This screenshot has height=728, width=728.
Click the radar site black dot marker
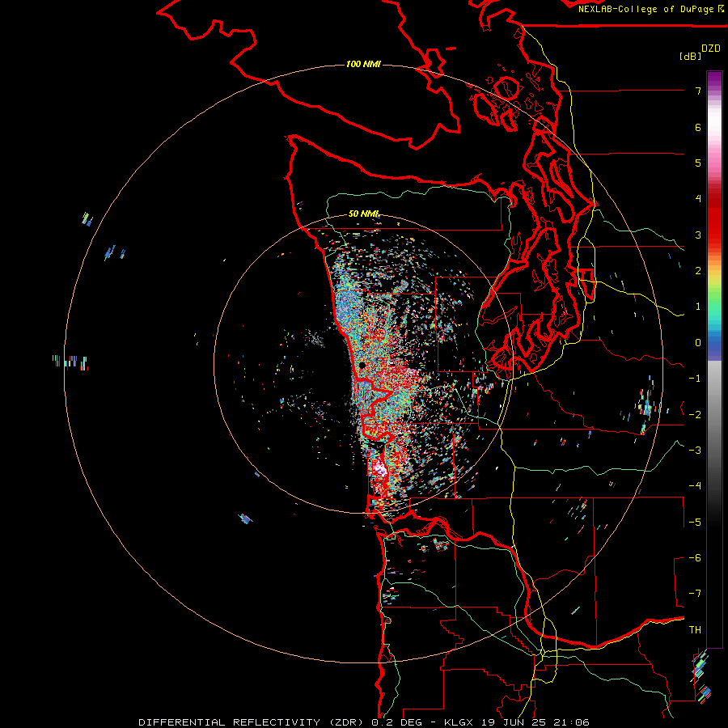click(x=362, y=366)
